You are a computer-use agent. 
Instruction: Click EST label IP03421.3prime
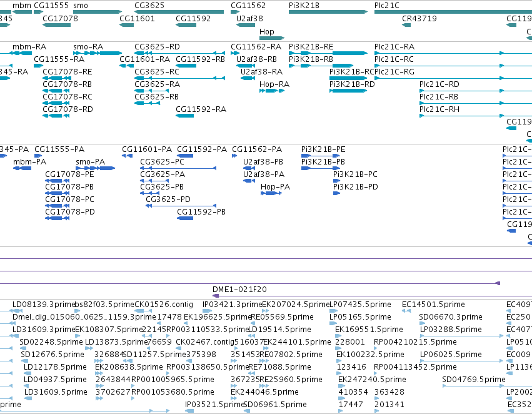click(x=232, y=305)
